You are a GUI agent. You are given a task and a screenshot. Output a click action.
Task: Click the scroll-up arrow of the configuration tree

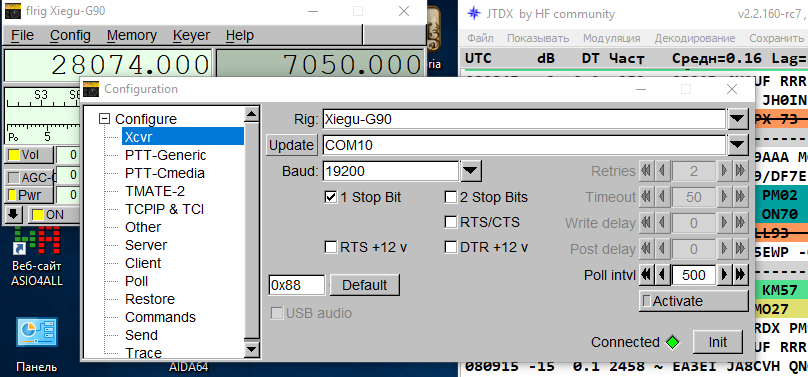pyautogui.click(x=251, y=114)
